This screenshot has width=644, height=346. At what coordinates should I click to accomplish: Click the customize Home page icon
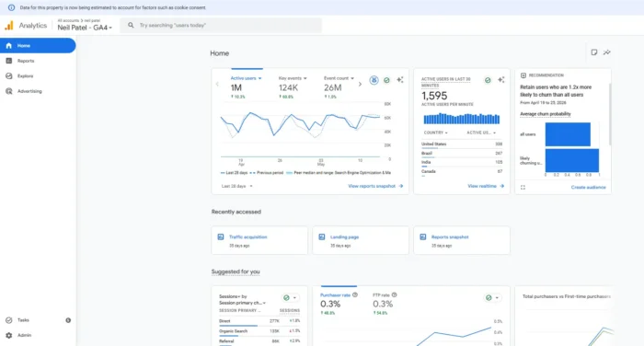594,52
